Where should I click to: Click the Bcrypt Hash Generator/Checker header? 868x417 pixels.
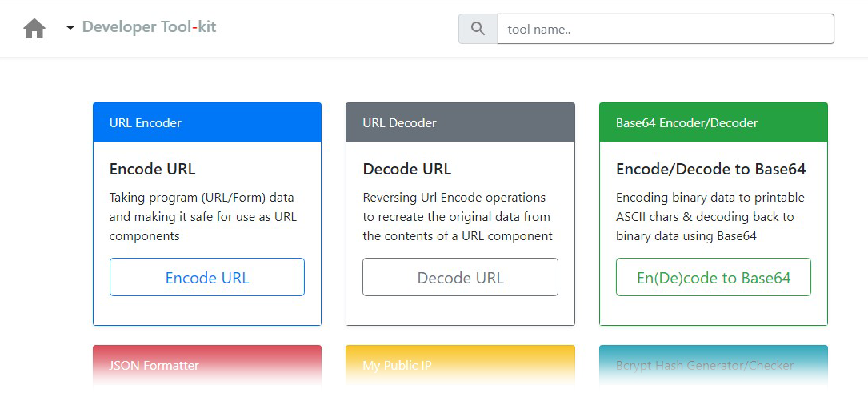(x=714, y=365)
